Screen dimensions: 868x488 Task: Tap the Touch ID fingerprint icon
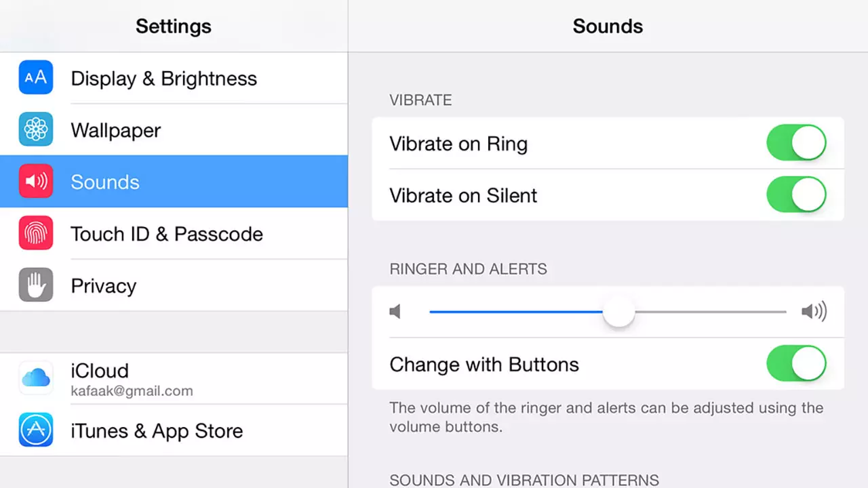coord(36,233)
